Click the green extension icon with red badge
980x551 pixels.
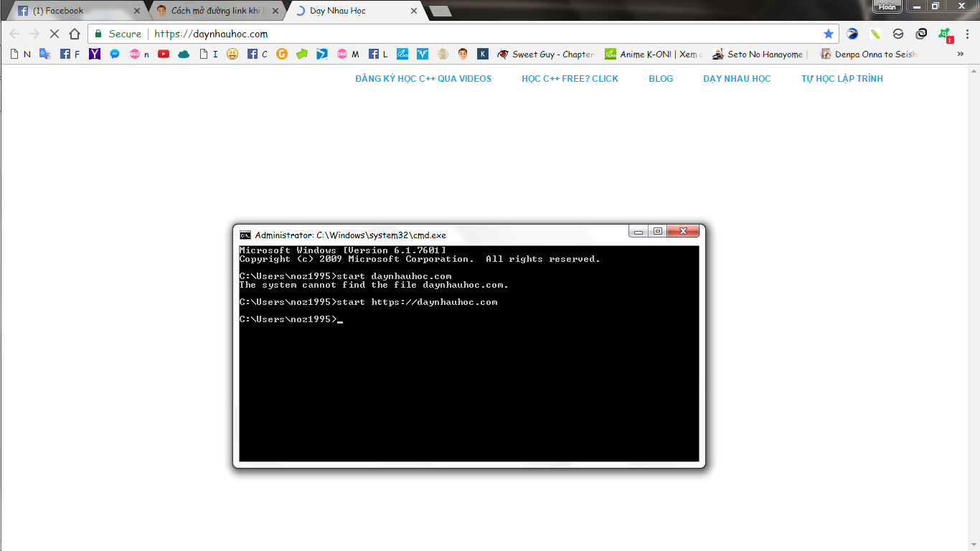point(945,34)
